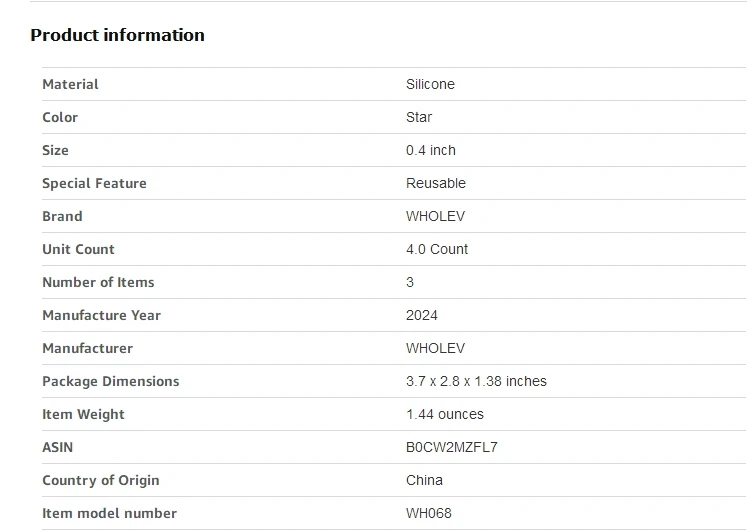Select the Unit Count label
Viewport: 747px width, 531px height.
click(x=78, y=249)
